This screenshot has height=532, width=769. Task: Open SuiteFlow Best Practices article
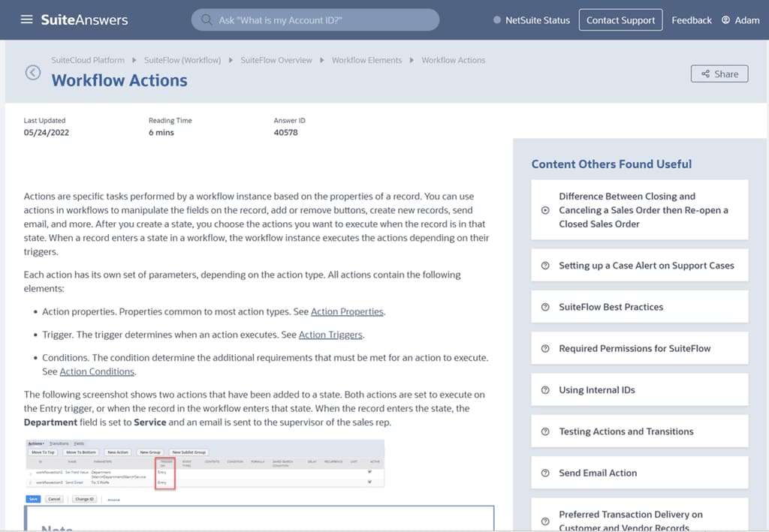click(x=640, y=307)
